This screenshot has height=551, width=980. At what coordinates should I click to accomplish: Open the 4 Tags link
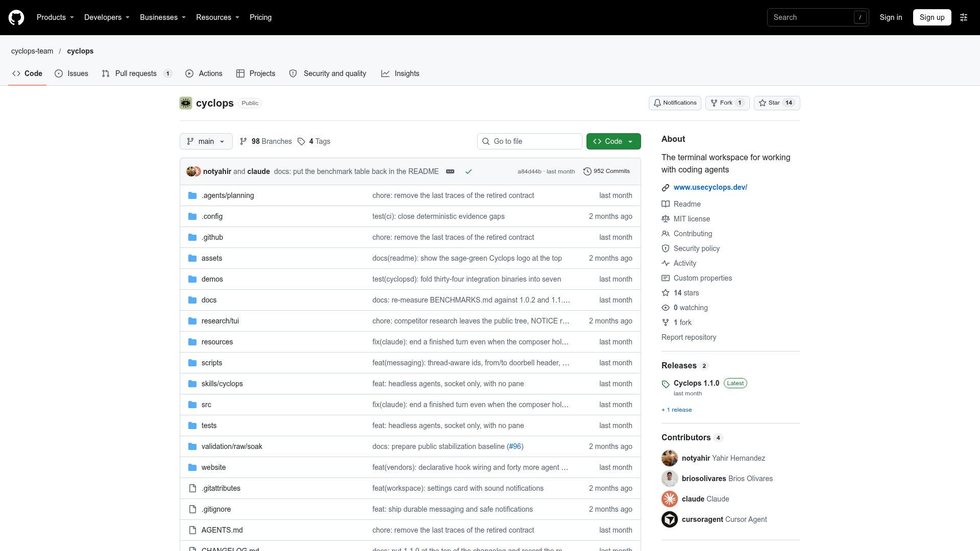coord(314,141)
